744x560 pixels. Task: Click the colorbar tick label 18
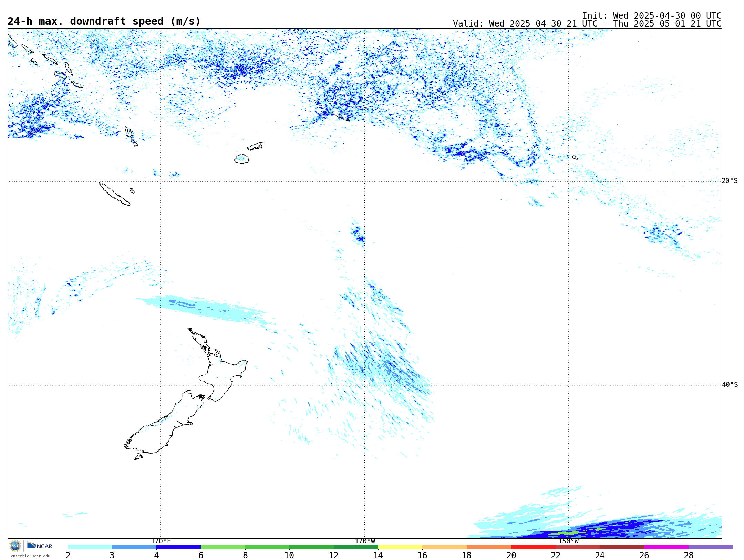(467, 555)
